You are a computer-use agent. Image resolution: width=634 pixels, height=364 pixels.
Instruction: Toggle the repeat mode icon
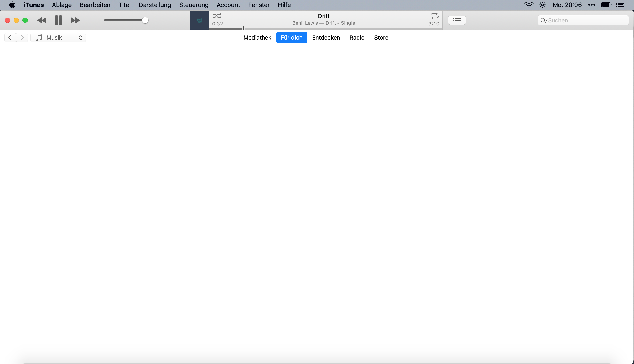click(x=434, y=16)
